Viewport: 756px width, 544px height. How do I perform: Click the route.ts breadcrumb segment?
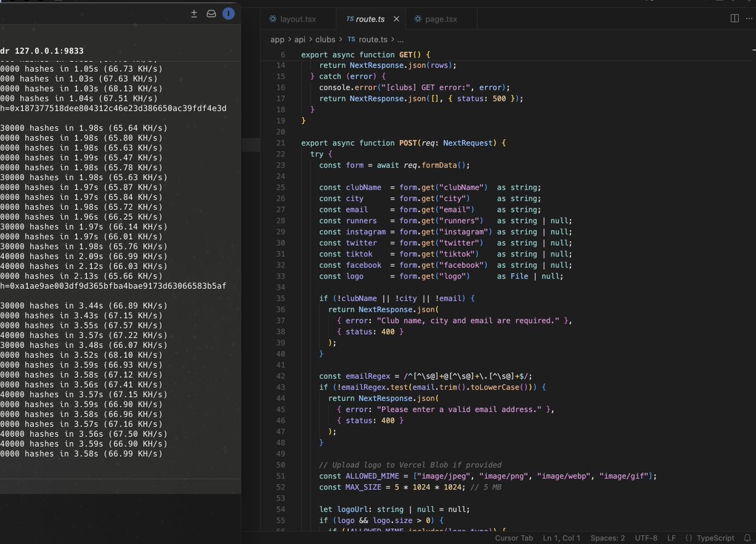[373, 39]
